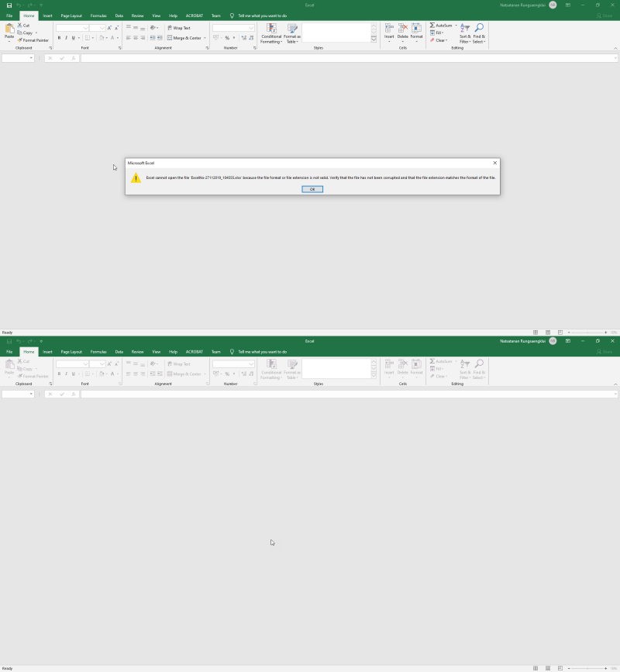Click Percent Style in upper Excel window
Image resolution: width=620 pixels, height=672 pixels.
227,38
